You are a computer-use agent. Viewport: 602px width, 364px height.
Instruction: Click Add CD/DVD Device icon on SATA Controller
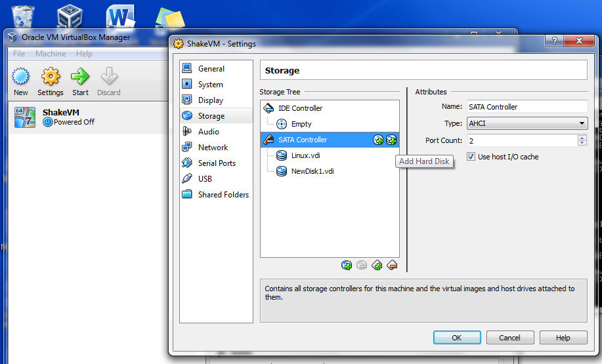coord(378,140)
